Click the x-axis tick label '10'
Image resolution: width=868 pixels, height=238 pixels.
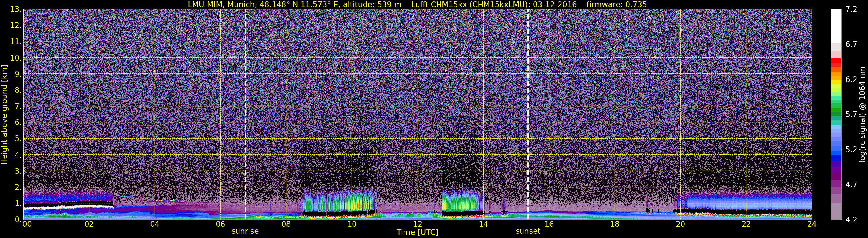(351, 224)
